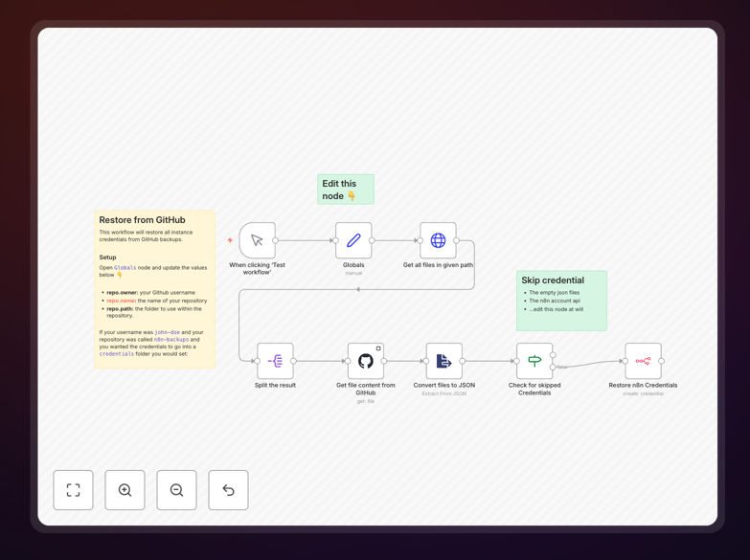Click the red lightning trigger indicator
Image resolution: width=750 pixels, height=560 pixels.
pos(230,240)
